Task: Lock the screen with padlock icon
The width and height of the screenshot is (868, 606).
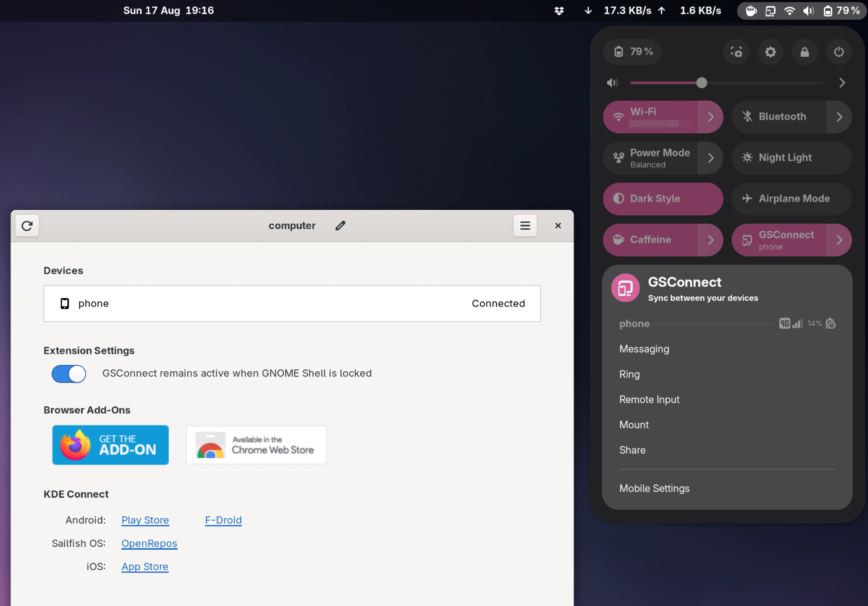Action: [805, 52]
